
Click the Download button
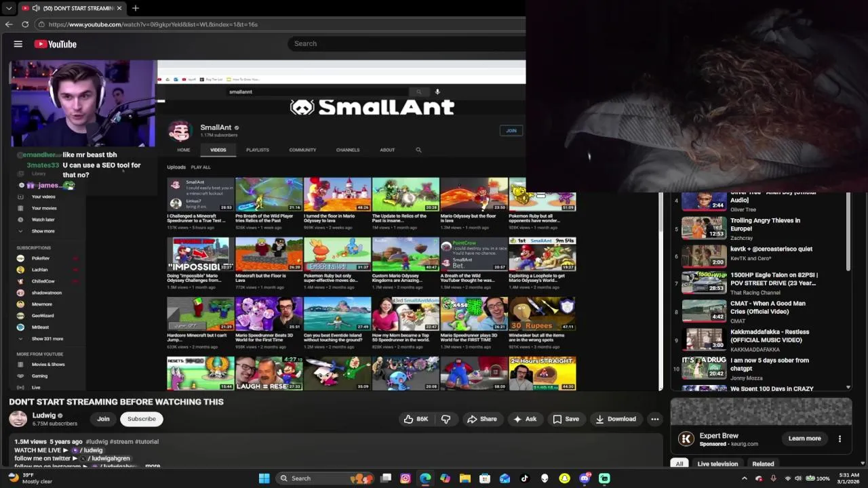tap(616, 419)
